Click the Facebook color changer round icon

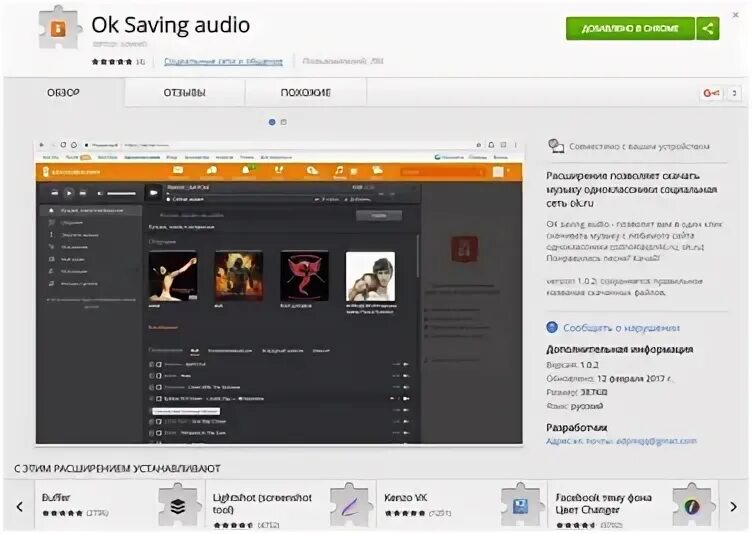[691, 506]
